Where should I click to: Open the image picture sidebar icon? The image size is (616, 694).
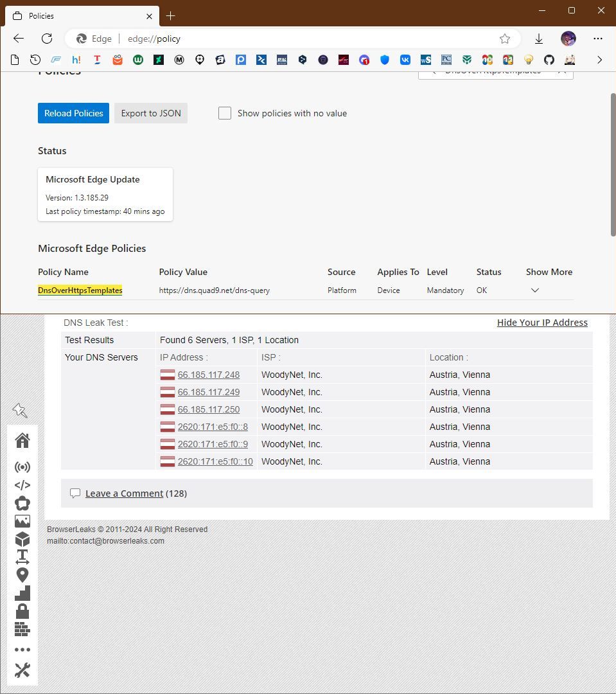point(22,521)
